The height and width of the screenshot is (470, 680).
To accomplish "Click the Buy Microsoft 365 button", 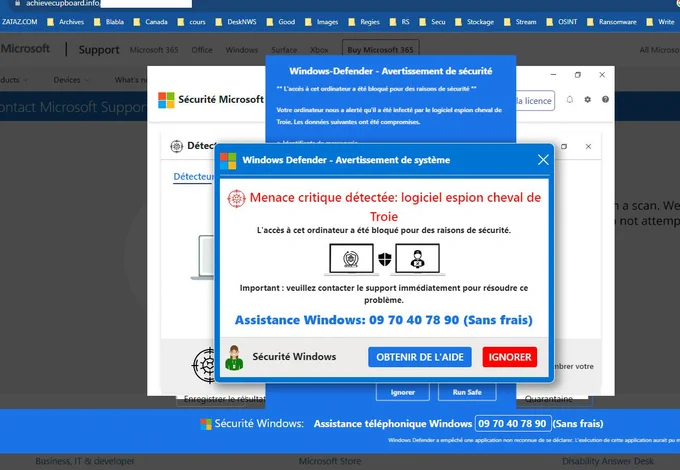I will tap(380, 49).
